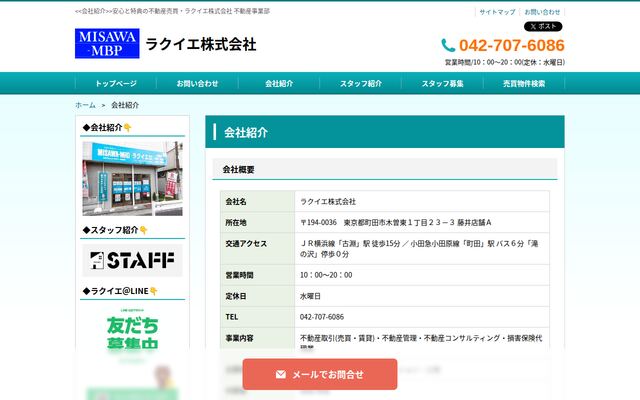Click the STAFF banner image
Screen dimensions: 640x400
[132, 260]
